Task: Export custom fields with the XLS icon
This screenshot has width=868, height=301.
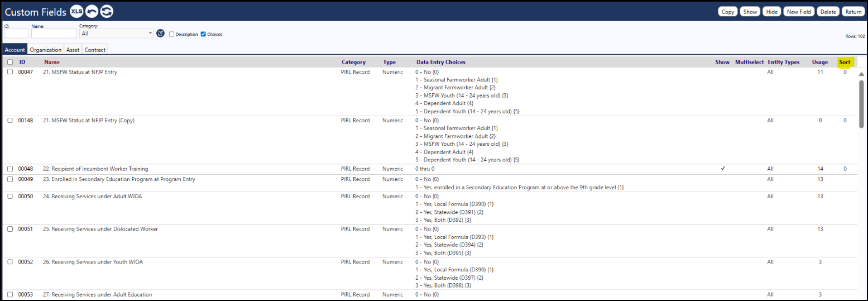Action: 76,12
